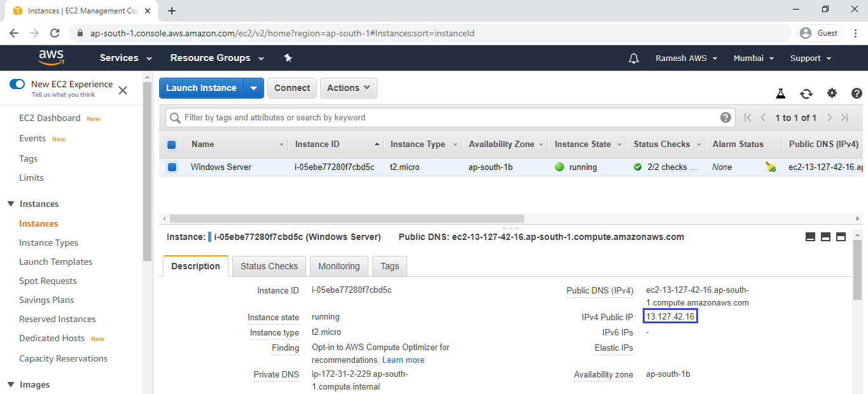Open the Launch Instance dropdown arrow

click(253, 88)
